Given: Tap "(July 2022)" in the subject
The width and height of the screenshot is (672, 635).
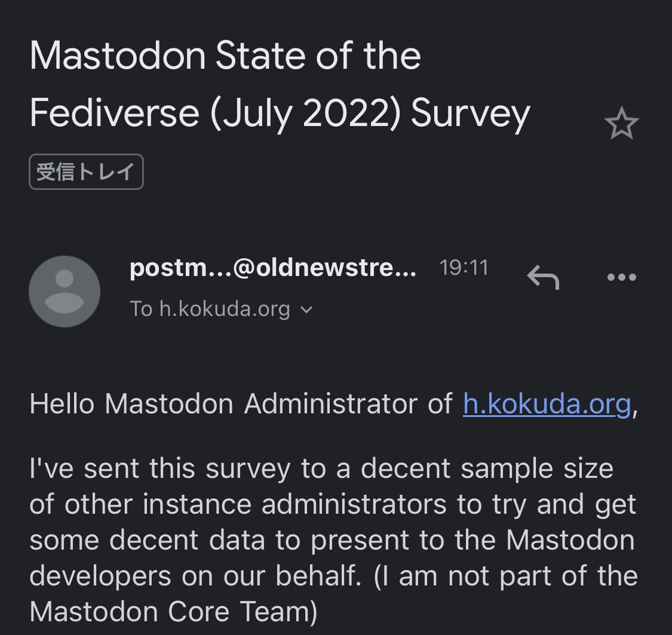Looking at the screenshot, I should pyautogui.click(x=305, y=113).
